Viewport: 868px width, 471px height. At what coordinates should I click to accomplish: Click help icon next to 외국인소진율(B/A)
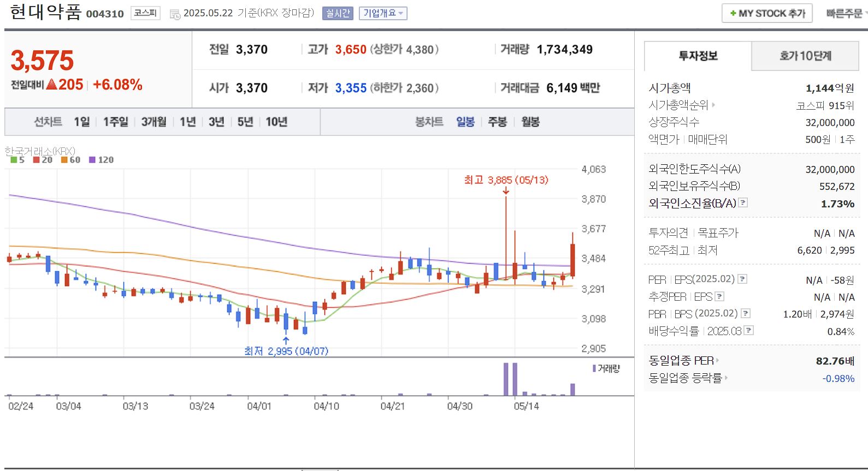(x=743, y=202)
